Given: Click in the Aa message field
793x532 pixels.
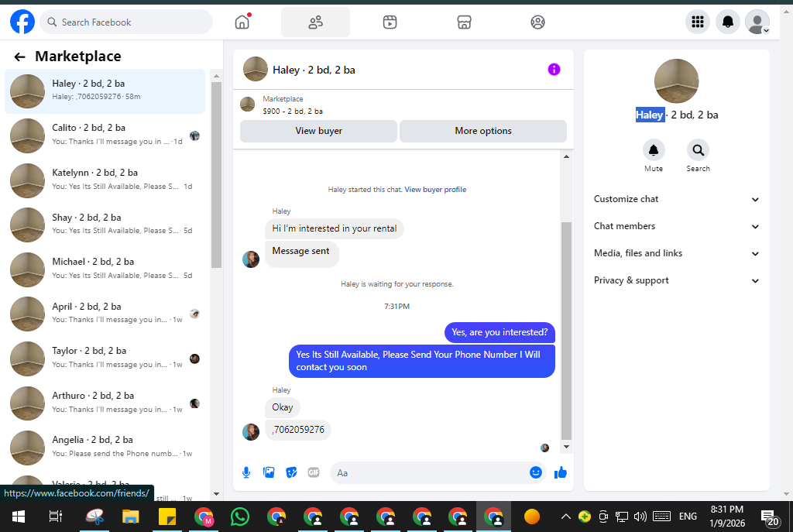Looking at the screenshot, I should (430, 473).
